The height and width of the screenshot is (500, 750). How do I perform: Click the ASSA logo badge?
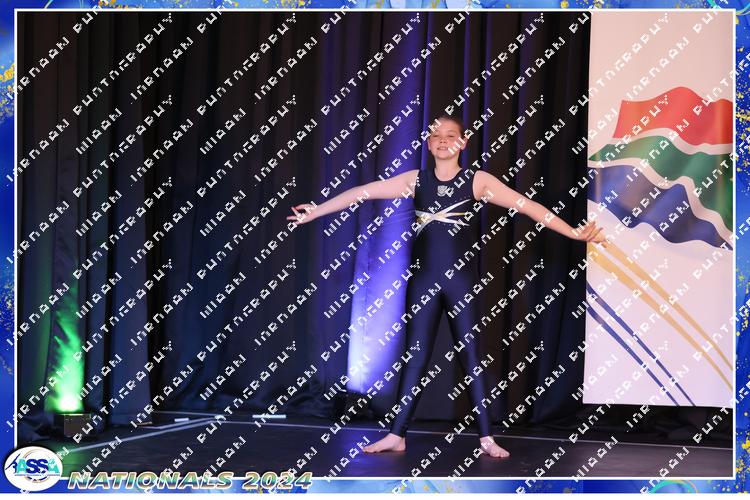point(33,468)
